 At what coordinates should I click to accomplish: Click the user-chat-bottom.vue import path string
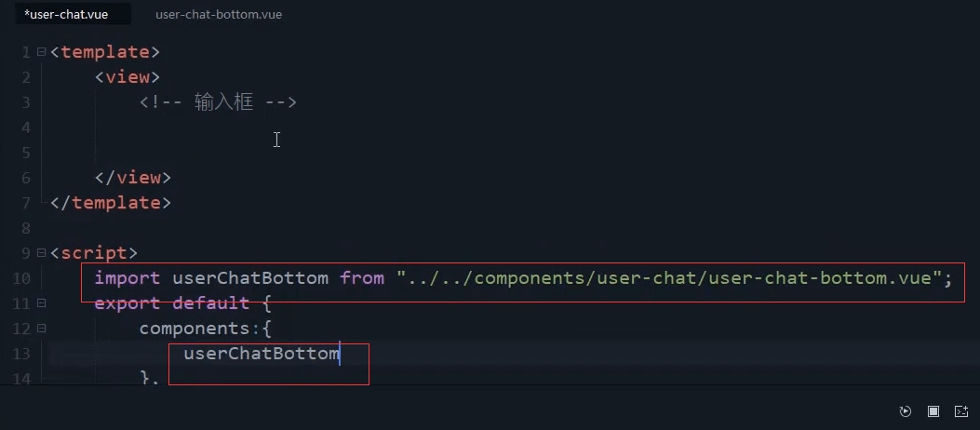click(669, 278)
